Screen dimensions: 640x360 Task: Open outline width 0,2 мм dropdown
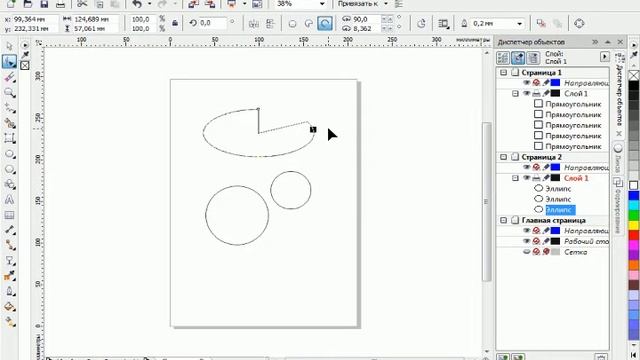pyautogui.click(x=519, y=24)
